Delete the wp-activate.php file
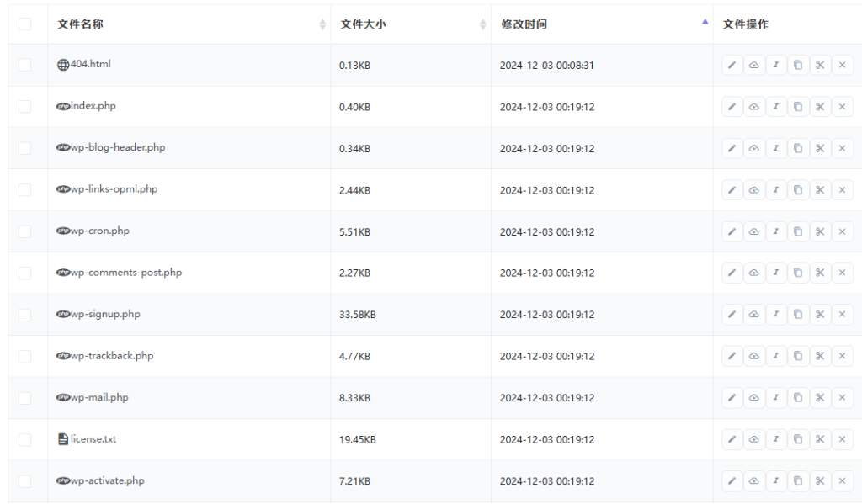The height and width of the screenshot is (504, 862). point(842,481)
